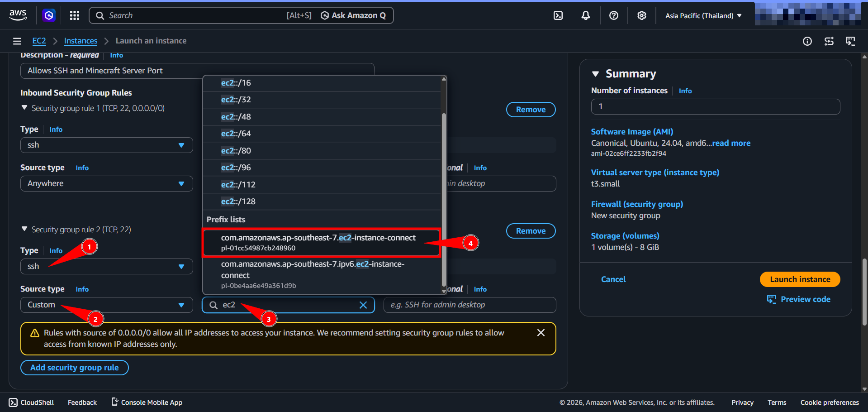The height and width of the screenshot is (412, 868).
Task: Open rule 1 Source type Anywhere dropdown
Action: point(107,184)
